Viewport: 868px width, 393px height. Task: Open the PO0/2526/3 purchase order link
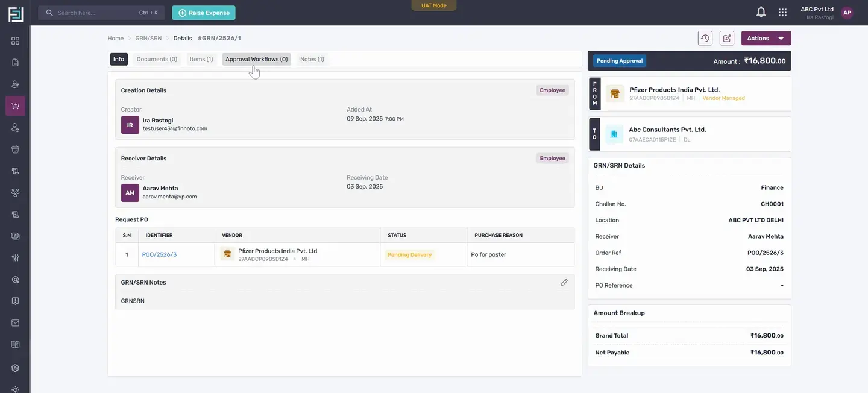[159, 254]
